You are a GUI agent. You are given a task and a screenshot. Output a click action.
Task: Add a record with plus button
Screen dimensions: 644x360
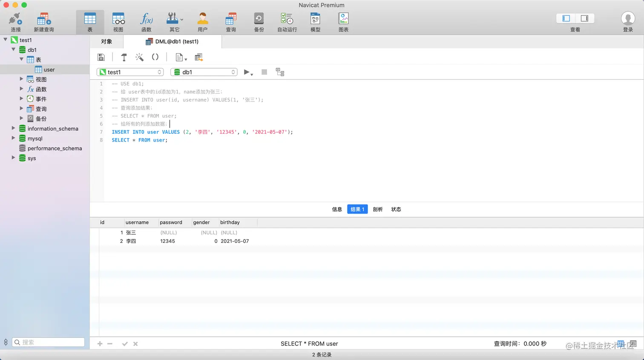[100, 344]
